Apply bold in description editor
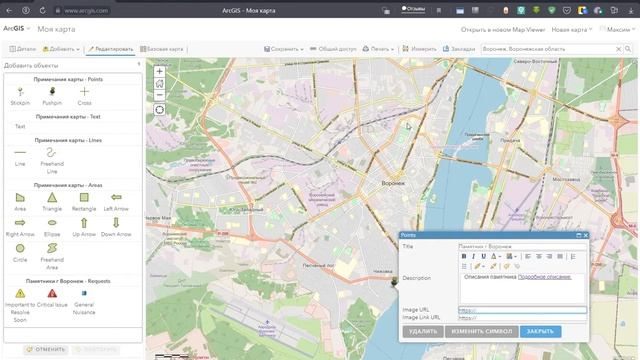640x360 pixels. [464, 256]
